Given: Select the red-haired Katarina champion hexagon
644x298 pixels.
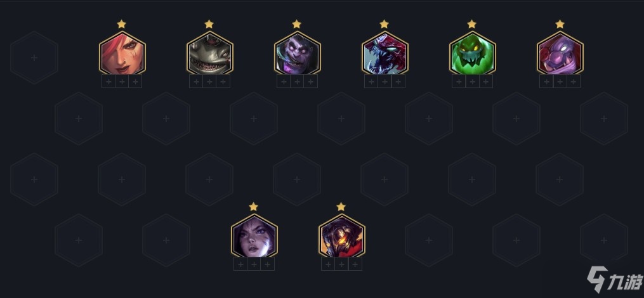Looking at the screenshot, I should tap(122, 53).
